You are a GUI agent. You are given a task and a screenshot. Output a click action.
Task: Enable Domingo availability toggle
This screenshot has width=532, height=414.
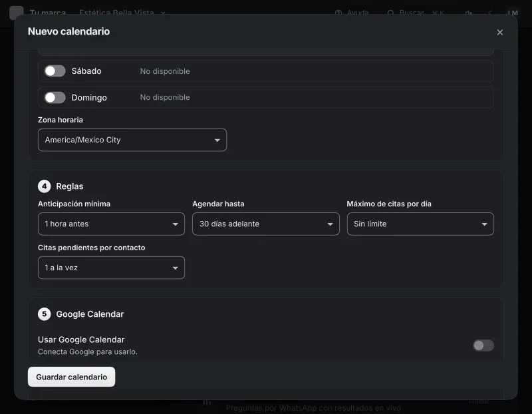click(x=55, y=97)
